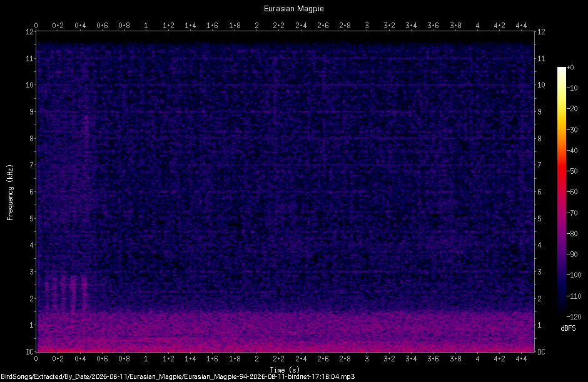Click '6' on the left frequency axis
The image size is (588, 382).
coord(31,191)
